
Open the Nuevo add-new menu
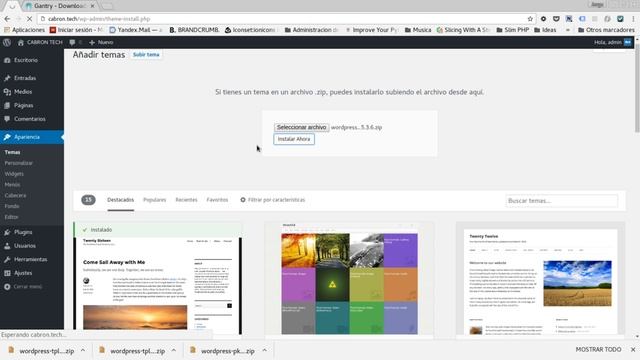[101, 42]
